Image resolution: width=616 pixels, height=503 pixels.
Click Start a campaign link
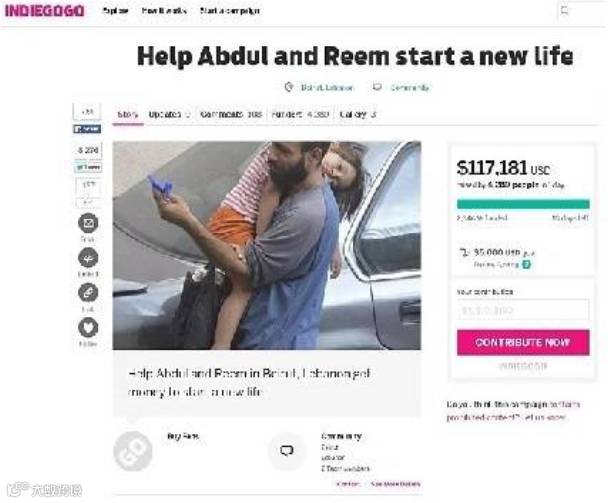[230, 11]
